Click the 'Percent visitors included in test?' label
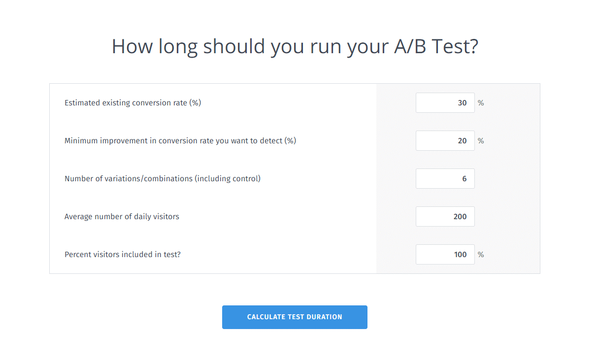This screenshot has height=364, width=598. coord(122,255)
